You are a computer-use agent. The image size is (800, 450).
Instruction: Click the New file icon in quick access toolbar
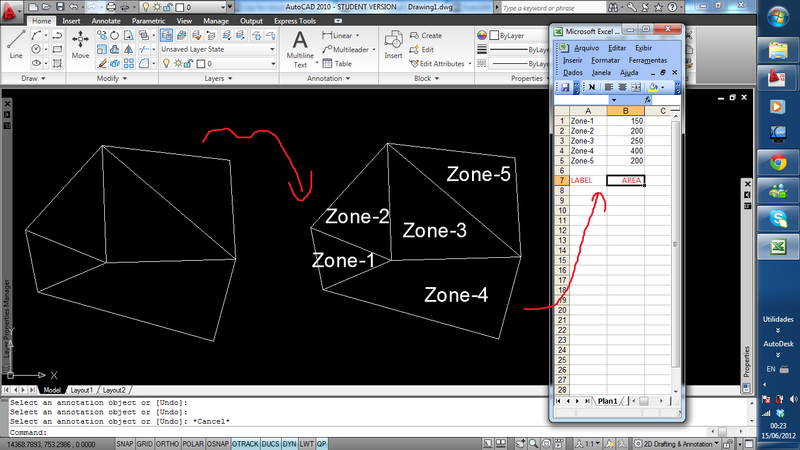click(33, 7)
